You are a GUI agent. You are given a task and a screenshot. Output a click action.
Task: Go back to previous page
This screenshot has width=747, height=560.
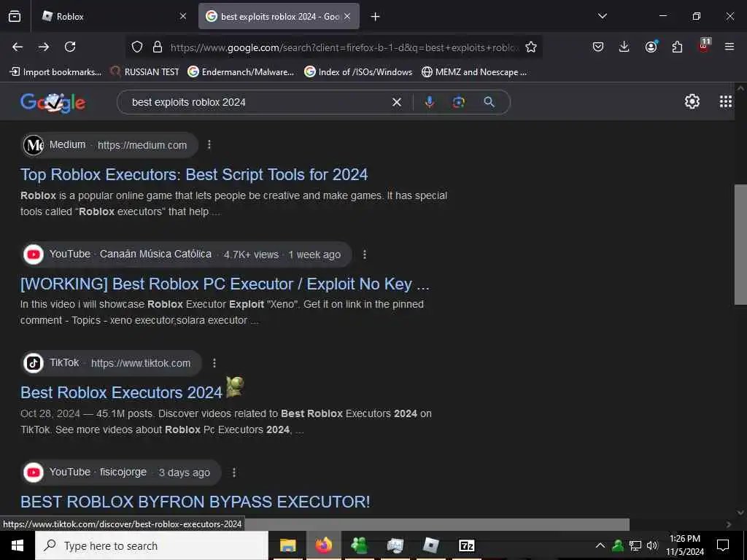click(18, 47)
